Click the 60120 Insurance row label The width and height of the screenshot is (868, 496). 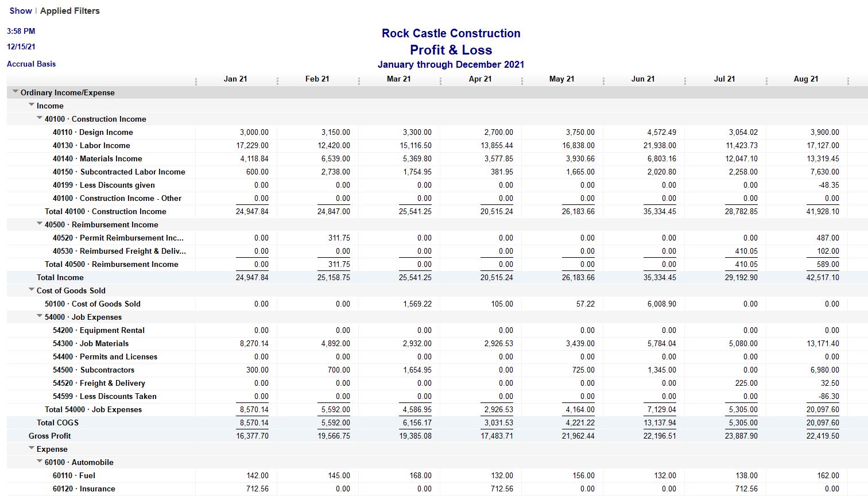[84, 489]
